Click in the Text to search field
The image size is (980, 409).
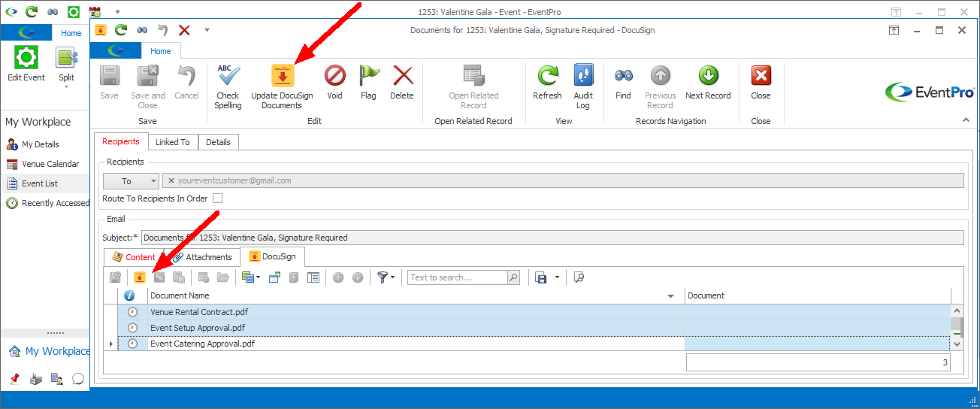coord(457,277)
